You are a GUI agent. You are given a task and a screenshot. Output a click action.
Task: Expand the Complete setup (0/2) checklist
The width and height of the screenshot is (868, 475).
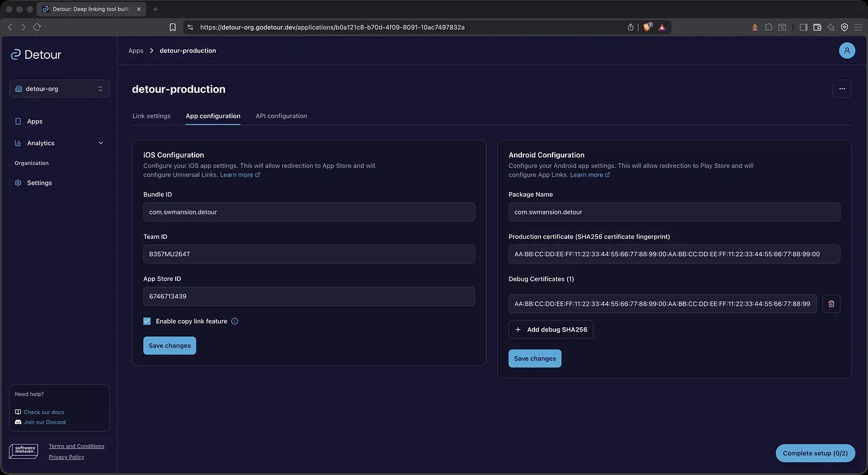[x=815, y=453]
